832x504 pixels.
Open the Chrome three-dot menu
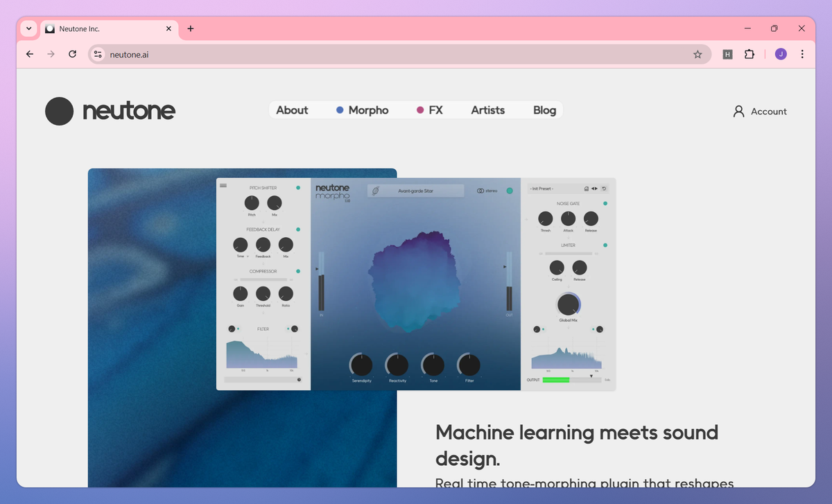point(802,54)
